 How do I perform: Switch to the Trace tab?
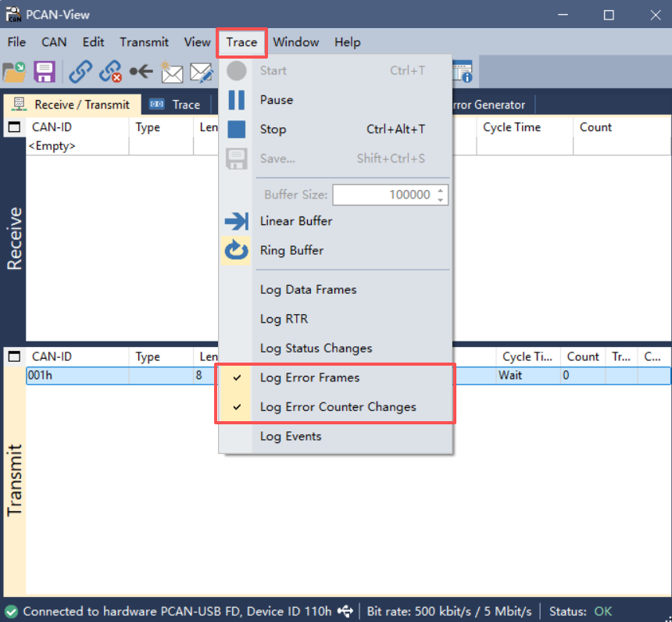click(x=176, y=105)
